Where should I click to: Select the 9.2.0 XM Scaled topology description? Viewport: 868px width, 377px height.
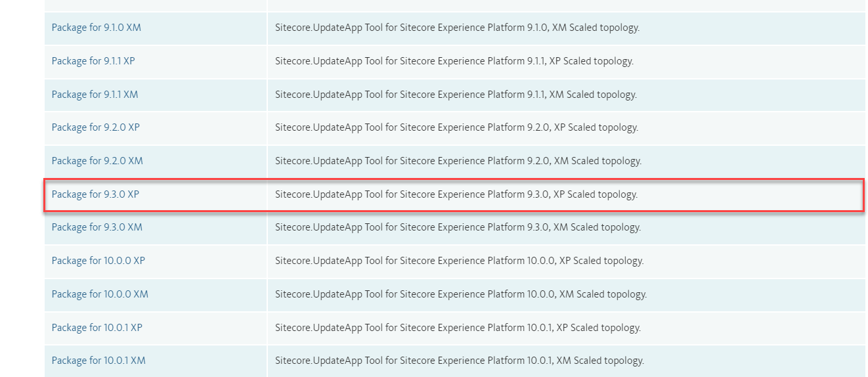pos(458,161)
